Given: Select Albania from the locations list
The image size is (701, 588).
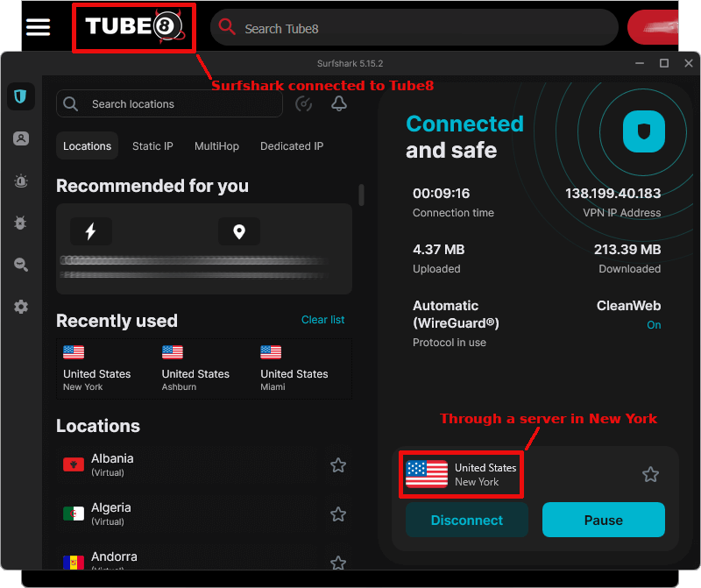Looking at the screenshot, I should tap(204, 465).
